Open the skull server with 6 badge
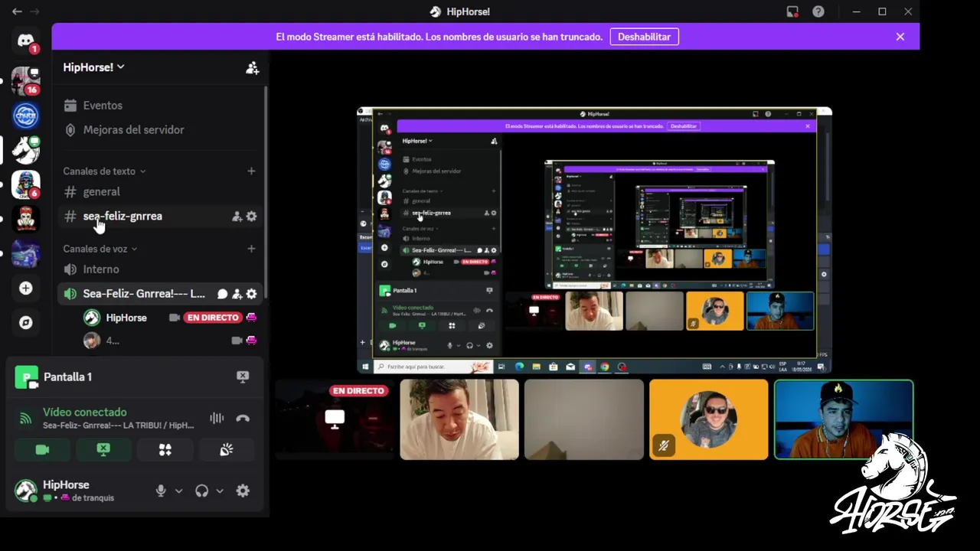 click(25, 184)
